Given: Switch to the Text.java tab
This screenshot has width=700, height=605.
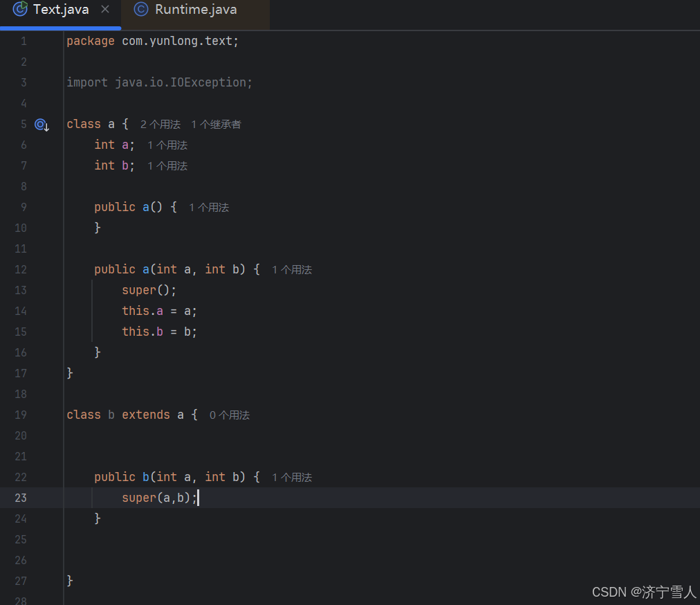Looking at the screenshot, I should click(x=61, y=10).
